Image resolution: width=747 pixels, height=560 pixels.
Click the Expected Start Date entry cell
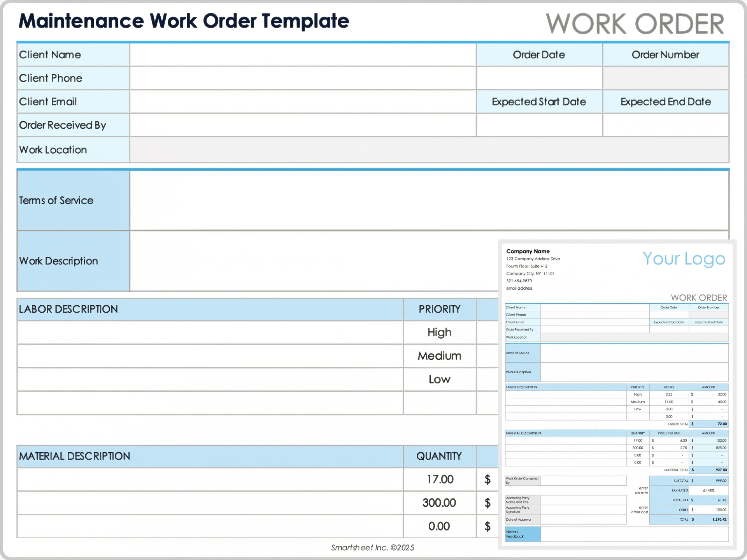coord(539,125)
